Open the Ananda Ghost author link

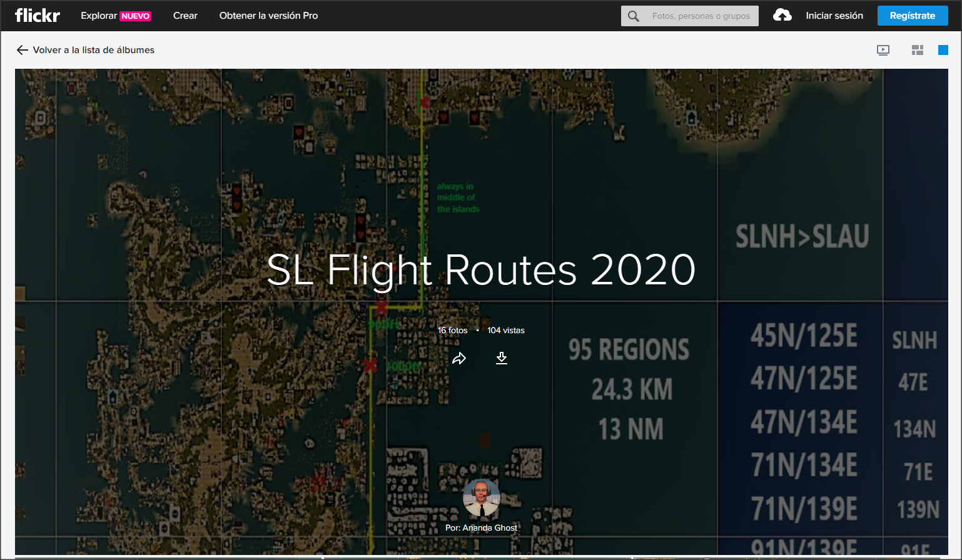pos(489,528)
